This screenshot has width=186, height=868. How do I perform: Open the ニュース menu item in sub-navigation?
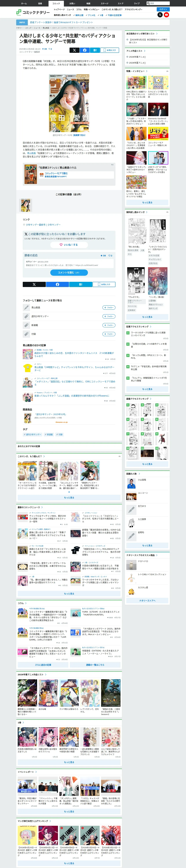pyautogui.click(x=70, y=9)
